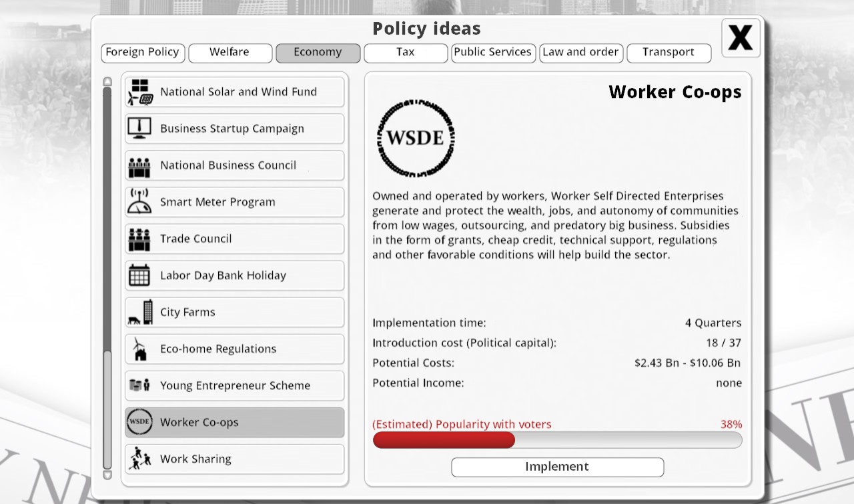Select the Worker Co-ops list entry
The width and height of the screenshot is (854, 504).
tap(235, 422)
